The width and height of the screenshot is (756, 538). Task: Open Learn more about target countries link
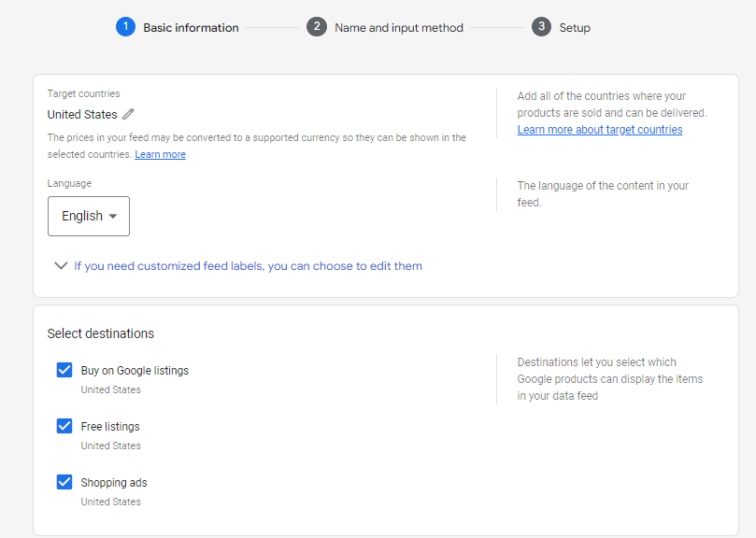(600, 130)
